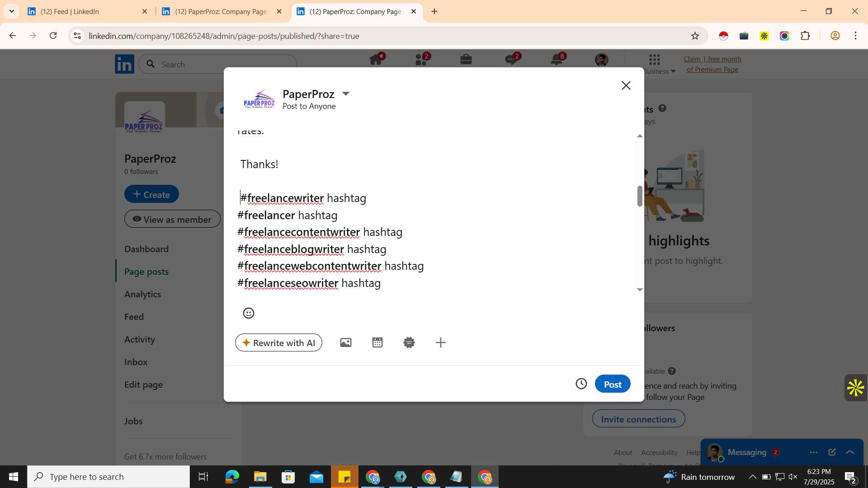
Task: Open tab search dropdown in Chrome
Action: click(x=12, y=11)
